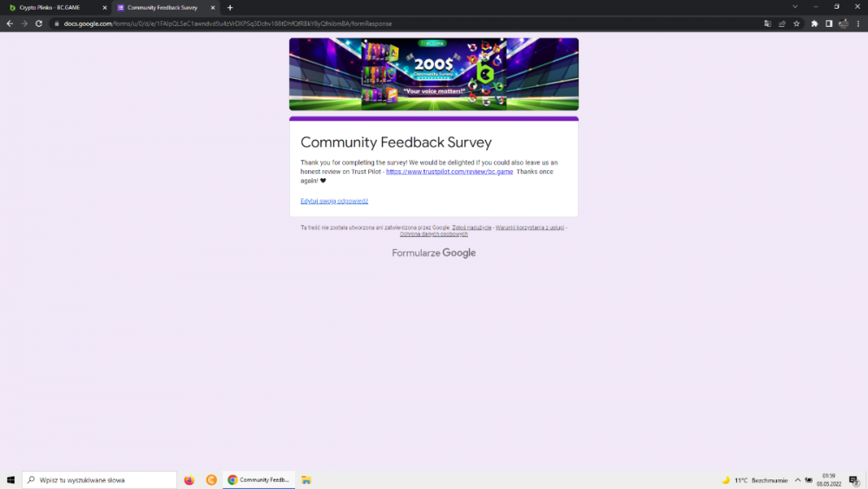Open the Chrome extensions puzzle icon

(x=814, y=23)
